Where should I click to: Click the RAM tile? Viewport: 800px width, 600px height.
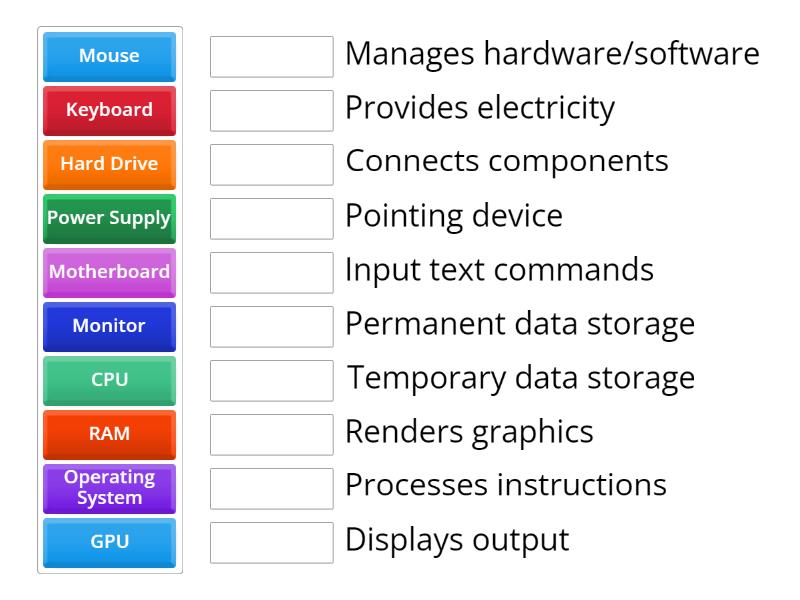point(108,435)
